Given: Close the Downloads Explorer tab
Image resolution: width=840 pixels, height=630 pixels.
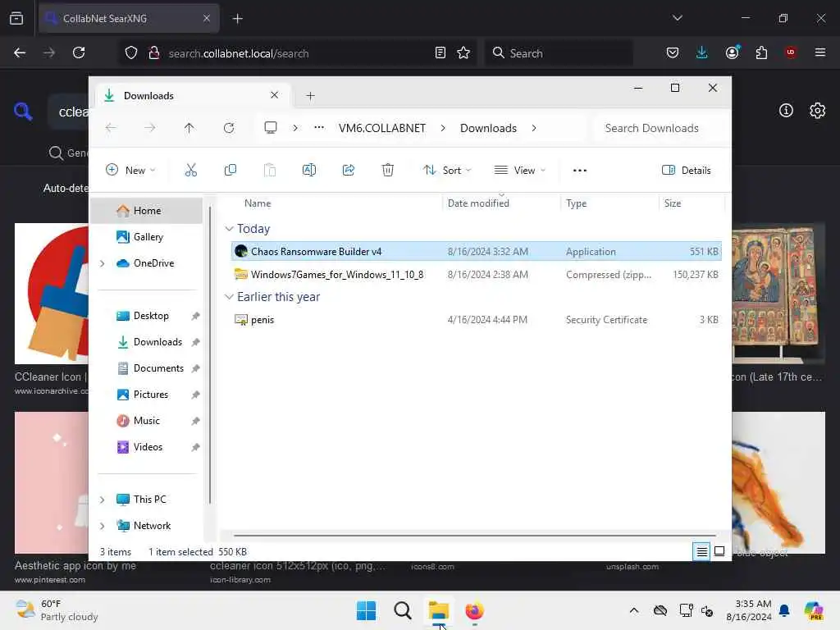Looking at the screenshot, I should click(274, 95).
